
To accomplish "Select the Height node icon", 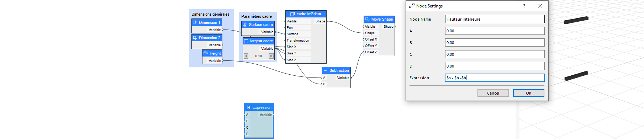I will (206, 53).
